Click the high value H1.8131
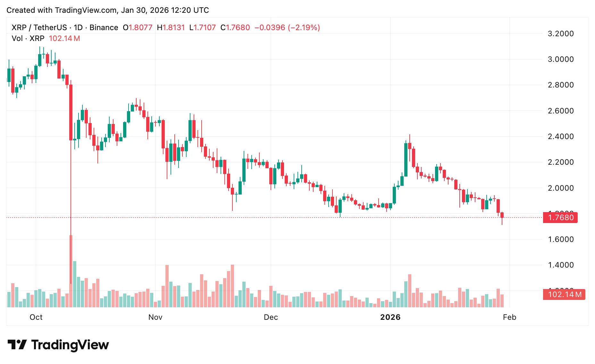This screenshot has width=595, height=364. (171, 28)
